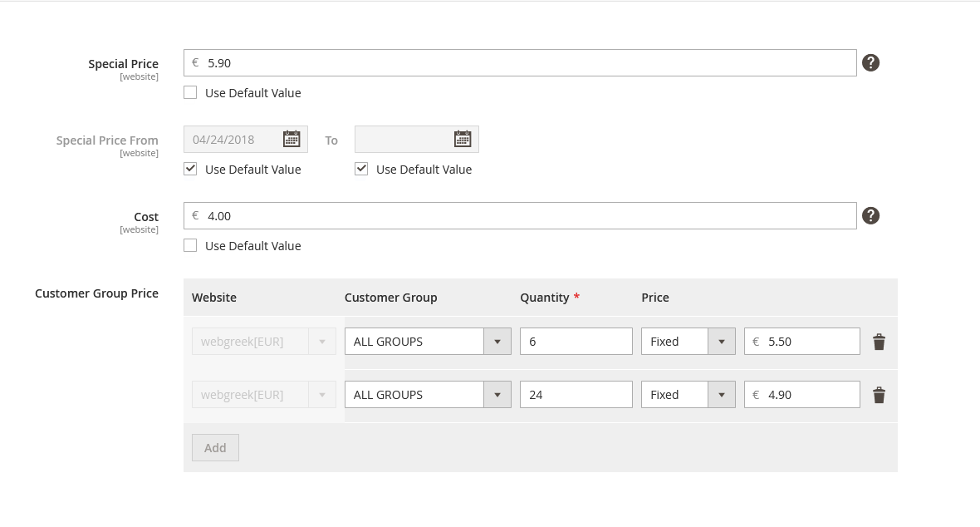Uncheck Use Default Value under the To date
This screenshot has height=527, width=980.
tap(361, 168)
